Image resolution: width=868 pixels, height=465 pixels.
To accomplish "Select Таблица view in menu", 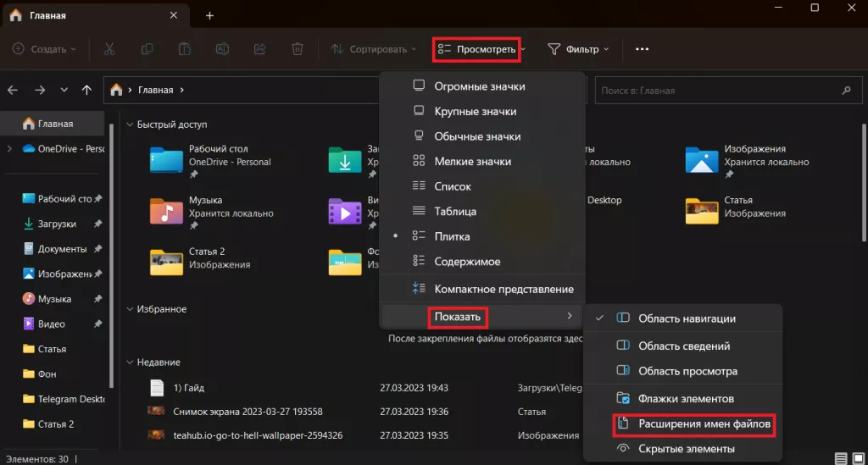I will tap(455, 212).
